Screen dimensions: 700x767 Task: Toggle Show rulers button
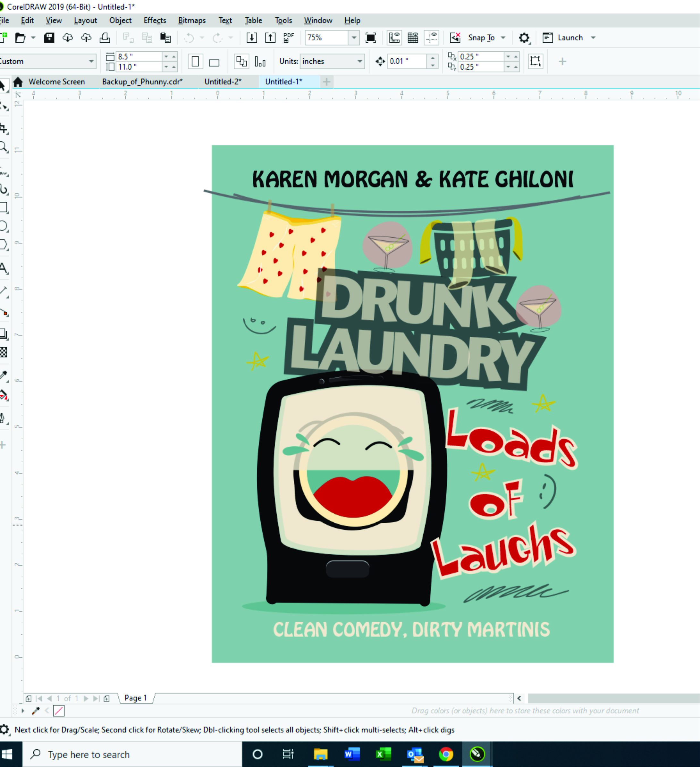[x=394, y=38]
